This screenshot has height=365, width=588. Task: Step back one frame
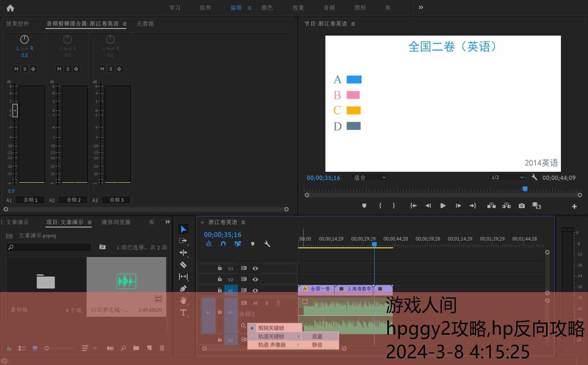pyautogui.click(x=428, y=206)
